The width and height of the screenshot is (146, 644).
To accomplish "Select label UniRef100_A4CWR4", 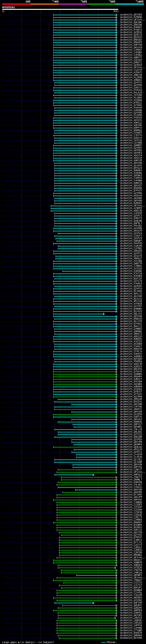I will (x=131, y=384).
